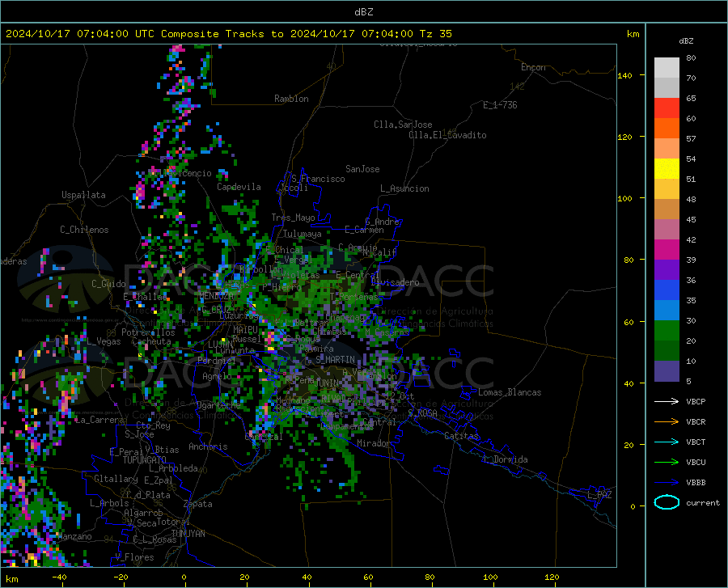Click the MAIPU map label
This screenshot has width=728, height=588.
coord(245,329)
